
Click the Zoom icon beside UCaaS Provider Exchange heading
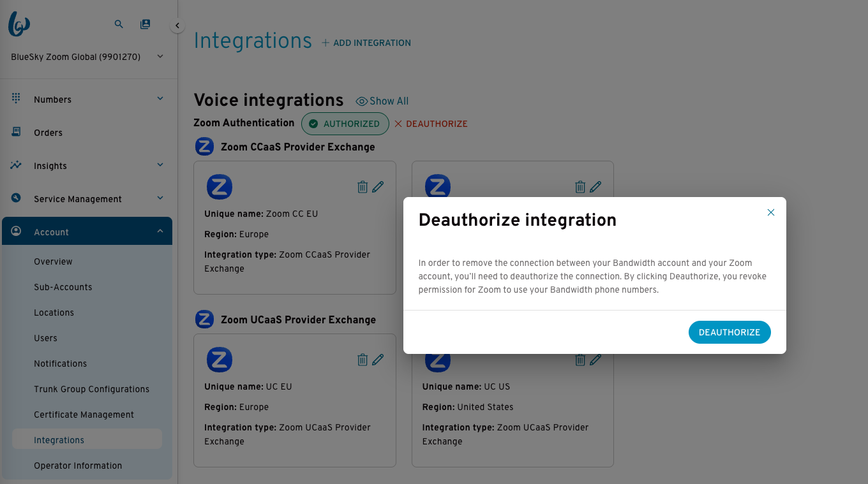coord(204,319)
